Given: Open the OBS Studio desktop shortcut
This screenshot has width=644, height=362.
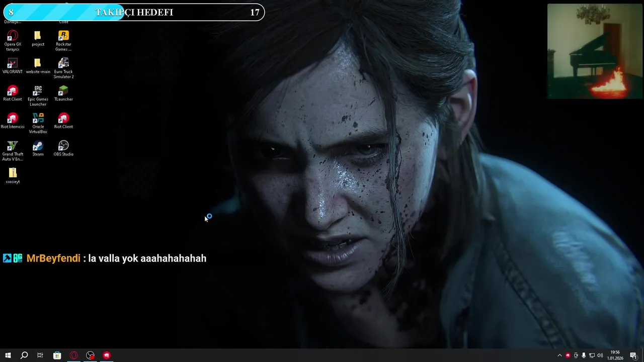Looking at the screenshot, I should (x=63, y=149).
